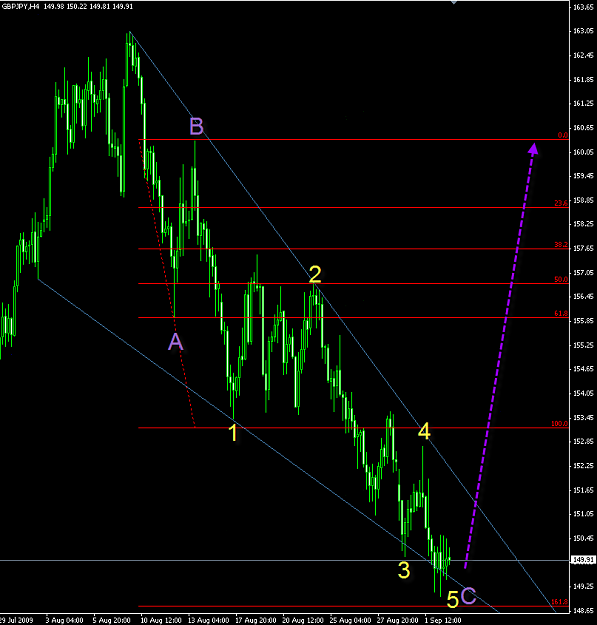Click the 157.05 price axis label
The image size is (597, 625).
[x=583, y=273]
